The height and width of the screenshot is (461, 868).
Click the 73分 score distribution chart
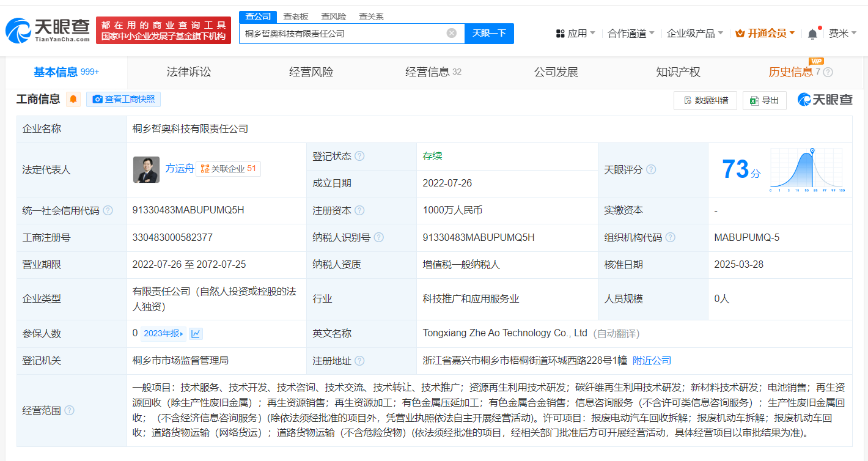coord(807,171)
